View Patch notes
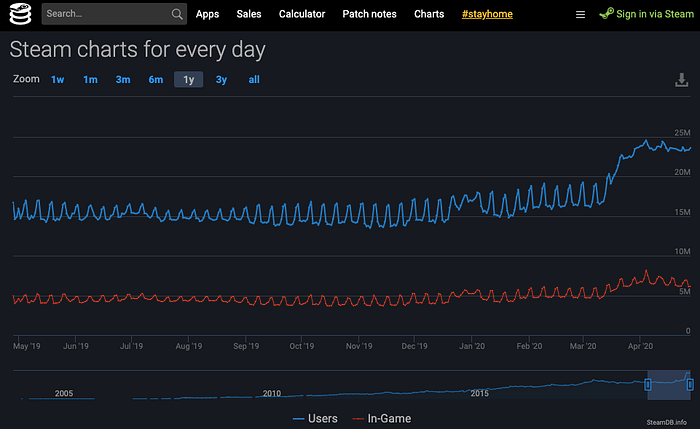This screenshot has height=429, width=700. (x=369, y=14)
